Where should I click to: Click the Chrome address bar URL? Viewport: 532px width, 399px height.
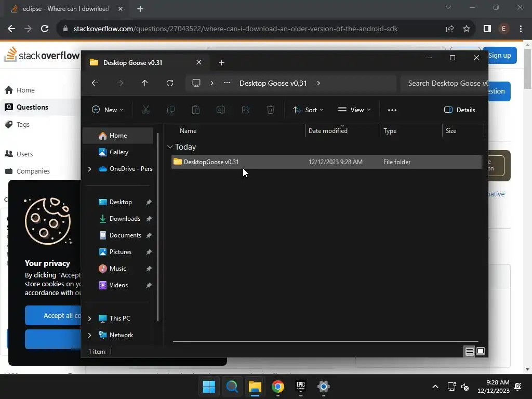pyautogui.click(x=235, y=29)
